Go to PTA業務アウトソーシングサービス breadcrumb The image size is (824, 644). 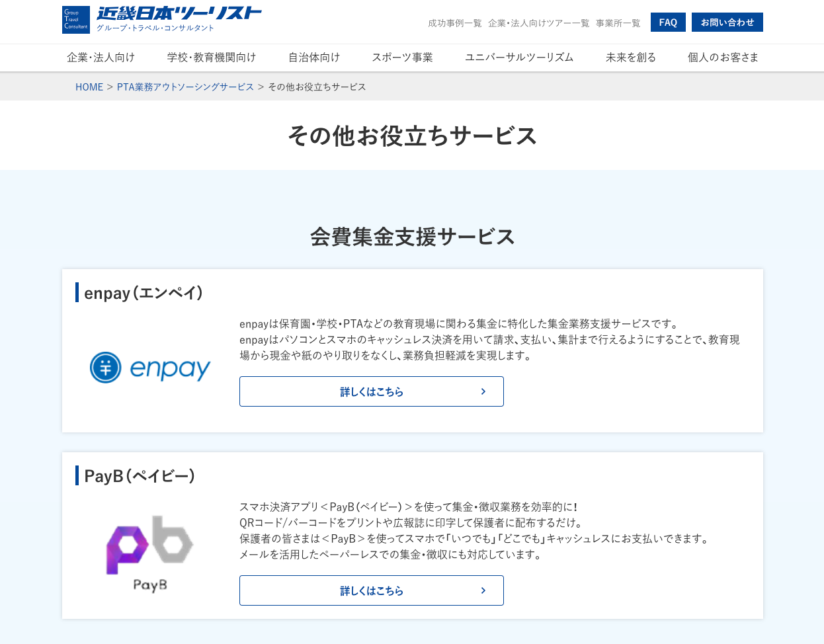(185, 87)
